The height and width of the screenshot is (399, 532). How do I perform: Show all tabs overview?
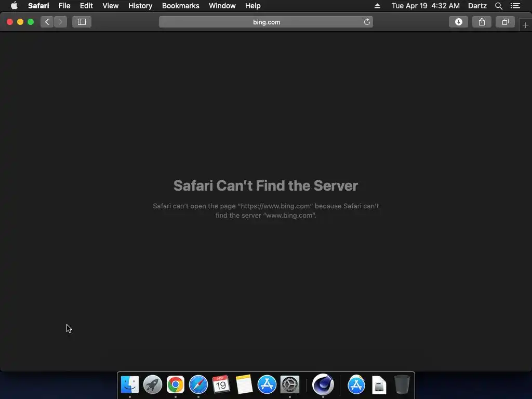pos(505,22)
